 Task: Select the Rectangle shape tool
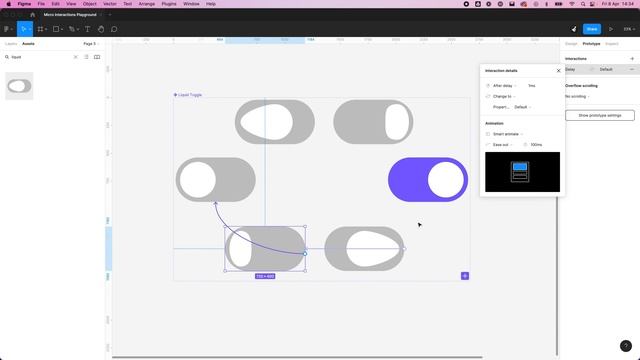[56, 29]
